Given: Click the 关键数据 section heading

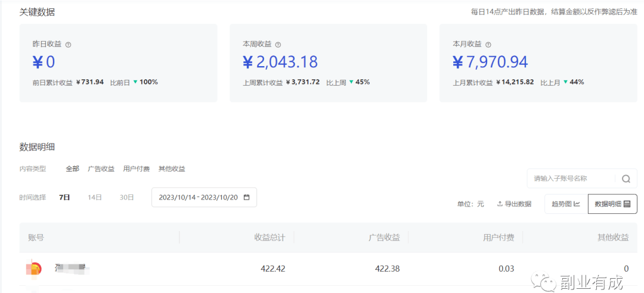Looking at the screenshot, I should tap(37, 13).
